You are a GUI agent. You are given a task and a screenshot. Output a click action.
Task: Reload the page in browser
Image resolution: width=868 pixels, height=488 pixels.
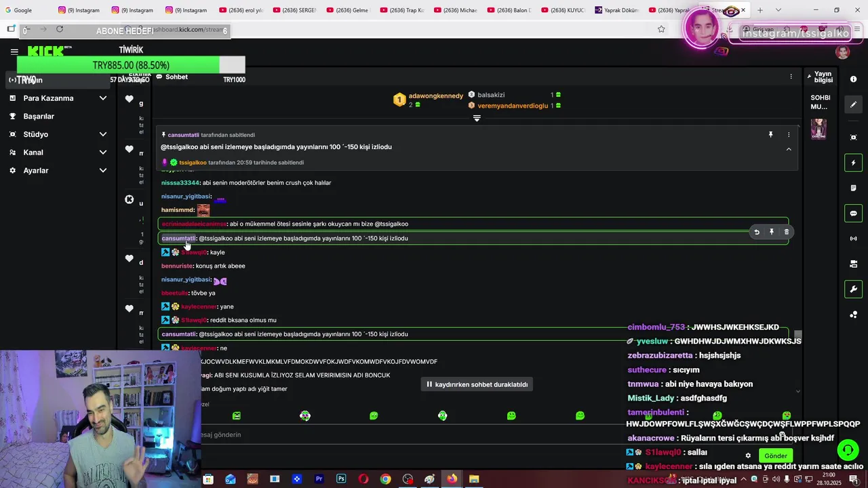[x=60, y=29]
